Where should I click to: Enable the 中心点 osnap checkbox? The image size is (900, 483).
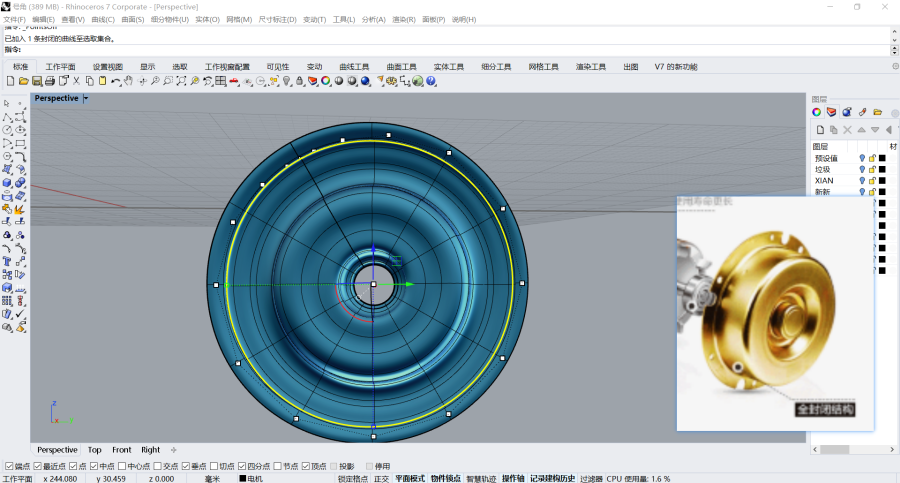click(122, 466)
